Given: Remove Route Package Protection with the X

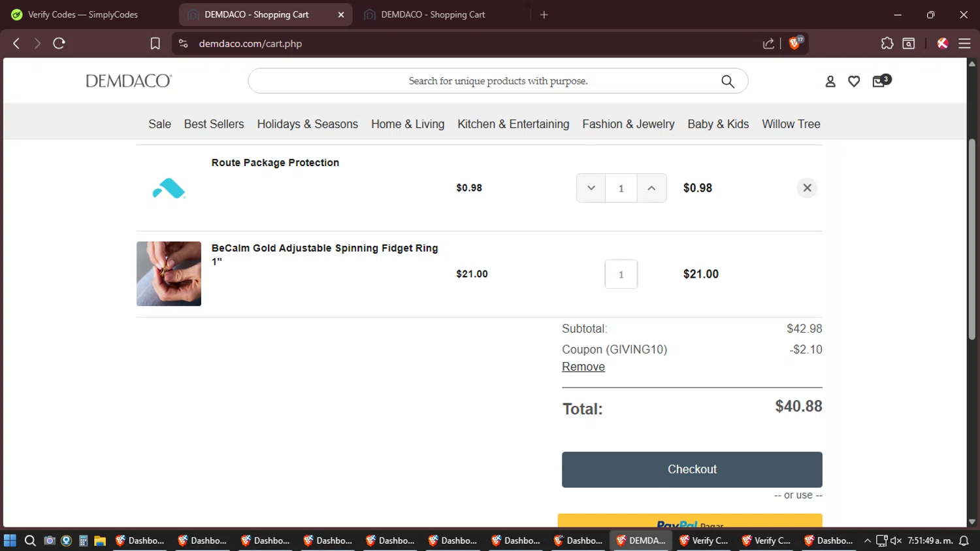Looking at the screenshot, I should click(807, 188).
